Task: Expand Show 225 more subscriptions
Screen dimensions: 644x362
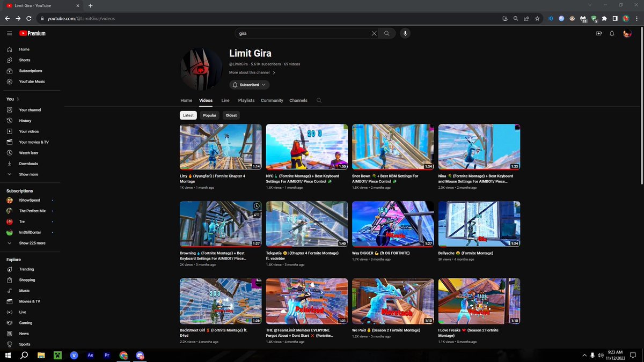Action: 32,243
